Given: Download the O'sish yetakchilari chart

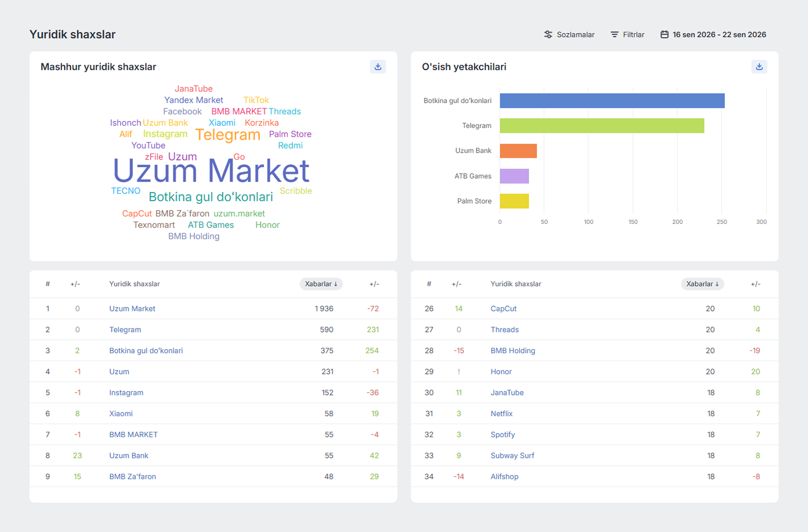Looking at the screenshot, I should [759, 67].
